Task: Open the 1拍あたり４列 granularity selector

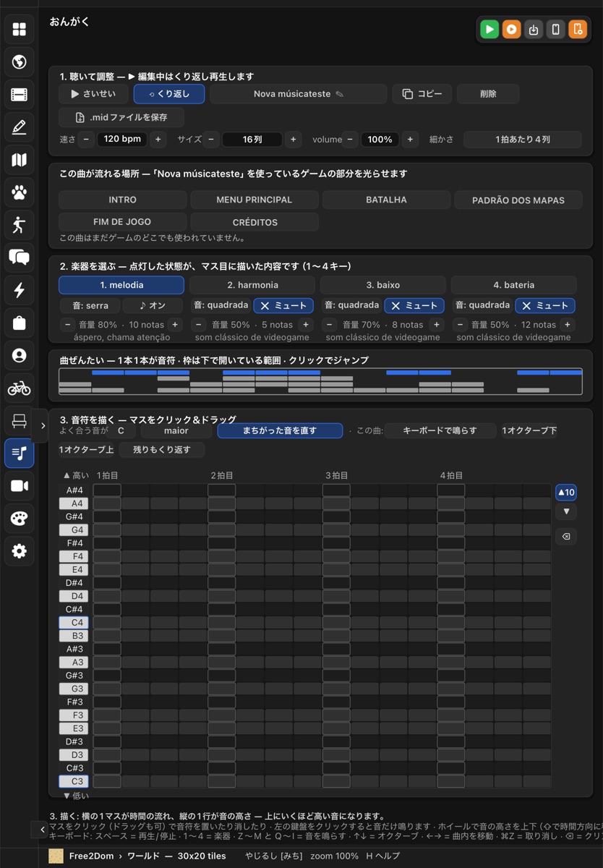Action: [x=523, y=140]
